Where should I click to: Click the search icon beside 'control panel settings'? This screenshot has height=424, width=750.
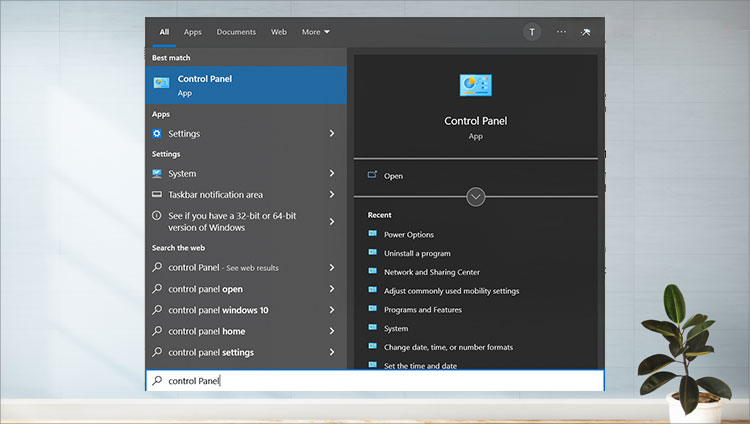click(x=157, y=352)
